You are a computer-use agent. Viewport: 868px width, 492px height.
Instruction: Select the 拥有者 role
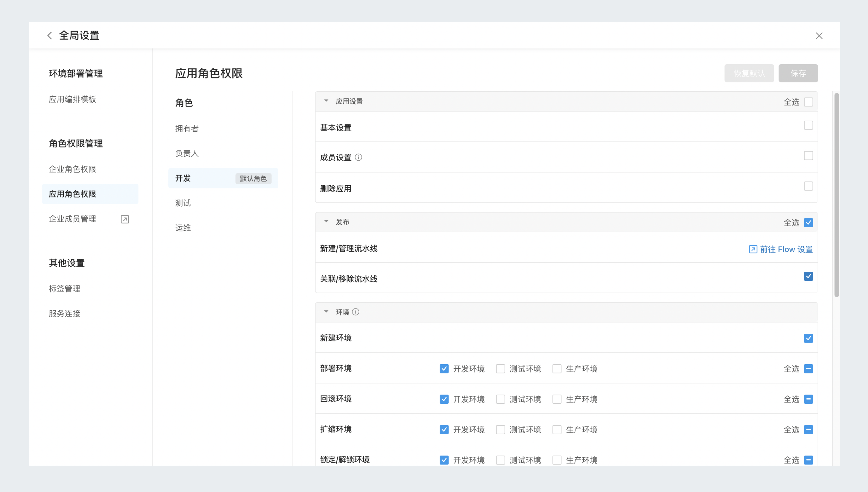click(x=187, y=129)
